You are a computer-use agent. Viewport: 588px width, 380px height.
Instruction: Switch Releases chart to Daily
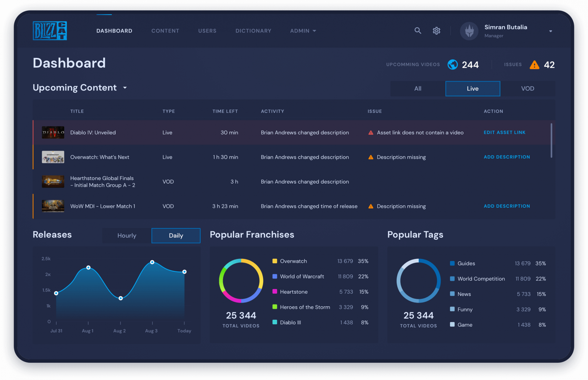176,236
